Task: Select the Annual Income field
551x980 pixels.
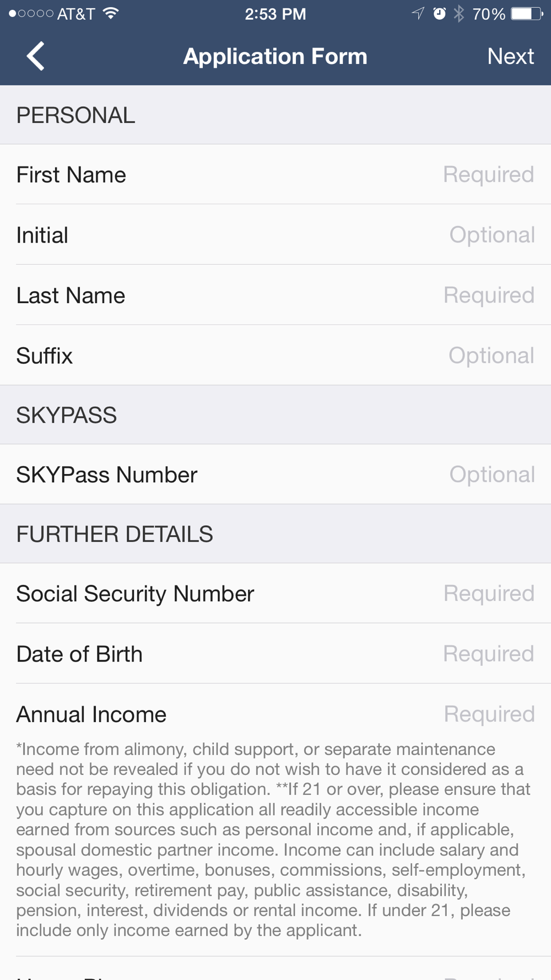Action: click(x=275, y=714)
